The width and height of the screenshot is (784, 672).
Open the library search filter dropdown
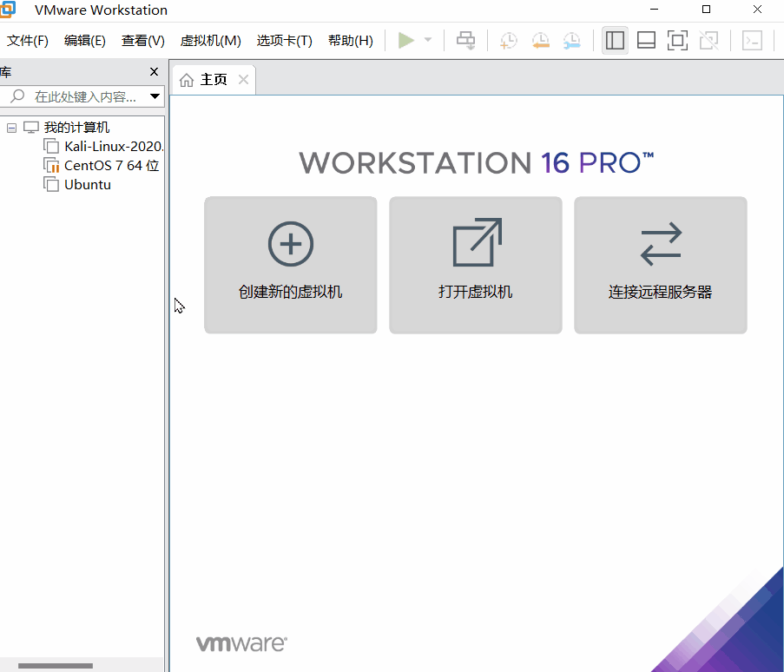[x=155, y=96]
